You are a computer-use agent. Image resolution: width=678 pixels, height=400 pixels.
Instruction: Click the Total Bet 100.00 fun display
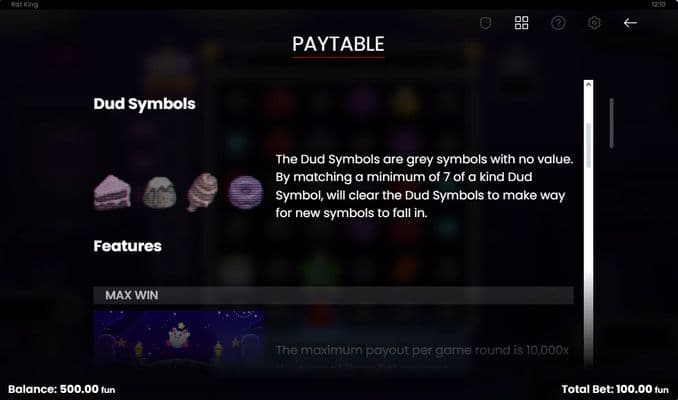pos(615,389)
